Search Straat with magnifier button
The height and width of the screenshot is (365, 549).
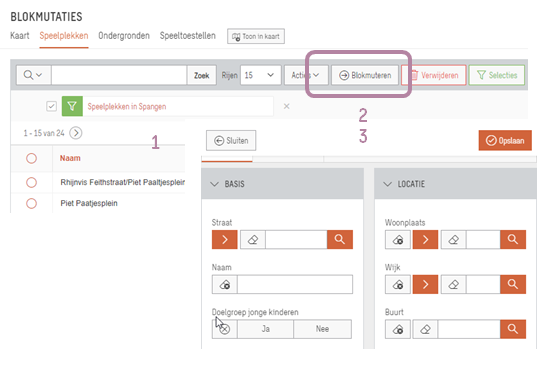340,240
